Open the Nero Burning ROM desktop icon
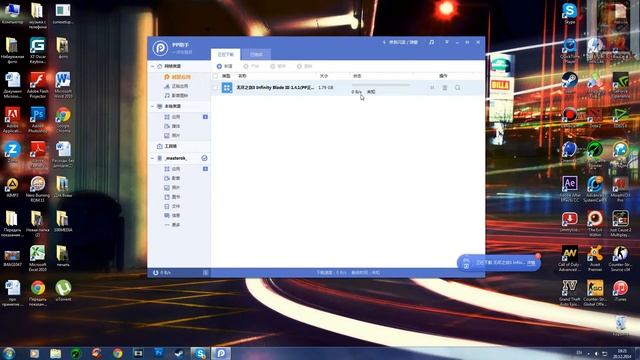This screenshot has width=640, height=360. pos(38,189)
